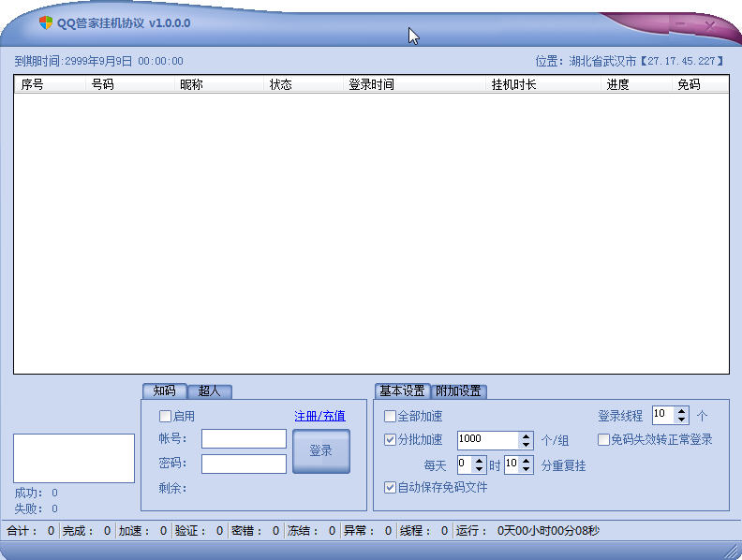Viewport: 742px width, 560px height.
Task: Increase the 登录线程 thread count
Action: 681,411
